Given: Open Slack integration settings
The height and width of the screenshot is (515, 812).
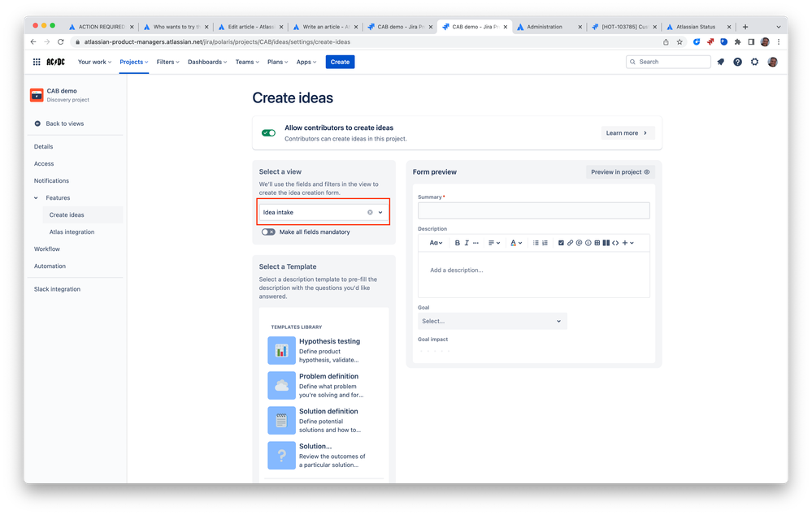Looking at the screenshot, I should pyautogui.click(x=57, y=289).
